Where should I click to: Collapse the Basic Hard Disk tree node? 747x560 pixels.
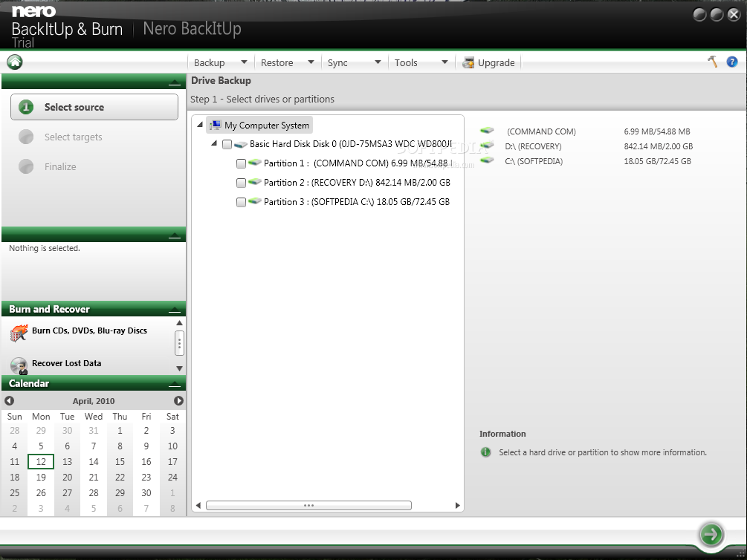[x=214, y=143]
